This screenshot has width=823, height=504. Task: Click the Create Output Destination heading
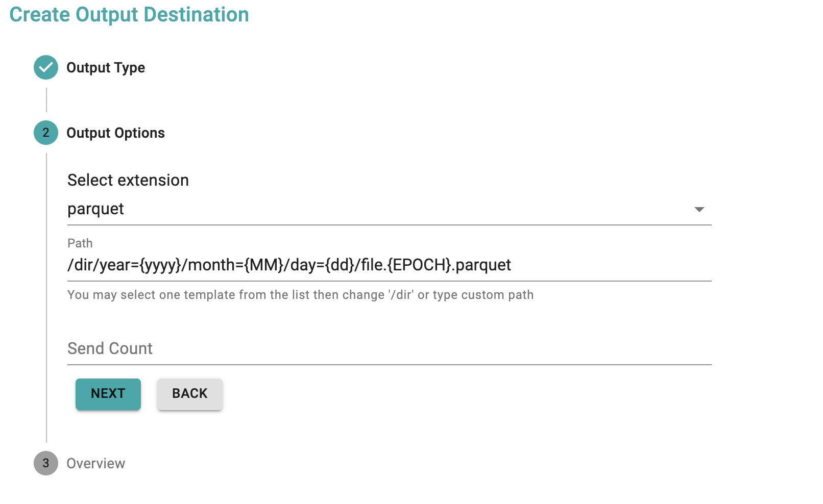[x=129, y=14]
